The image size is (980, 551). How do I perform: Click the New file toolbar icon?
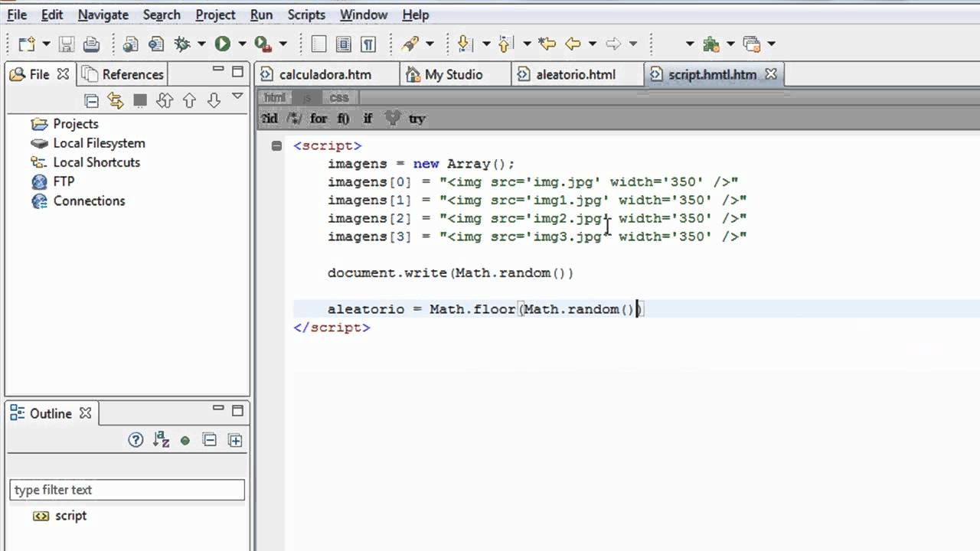pos(27,44)
